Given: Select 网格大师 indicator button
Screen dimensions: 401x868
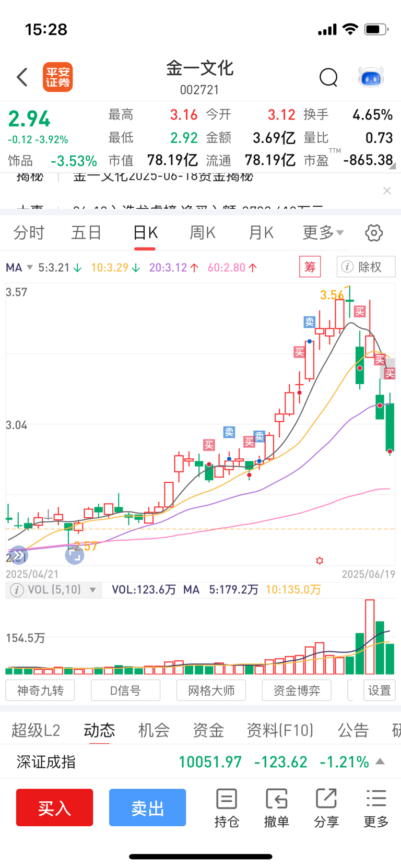Looking at the screenshot, I should 211,691.
